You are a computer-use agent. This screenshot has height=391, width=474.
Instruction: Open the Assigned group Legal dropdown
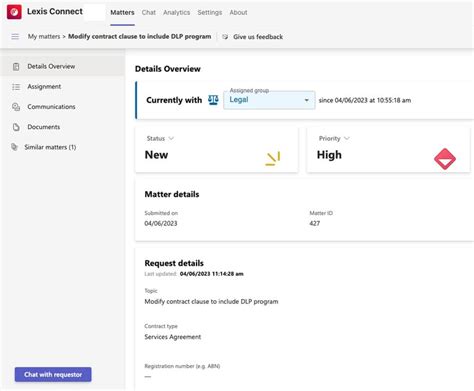pos(269,100)
